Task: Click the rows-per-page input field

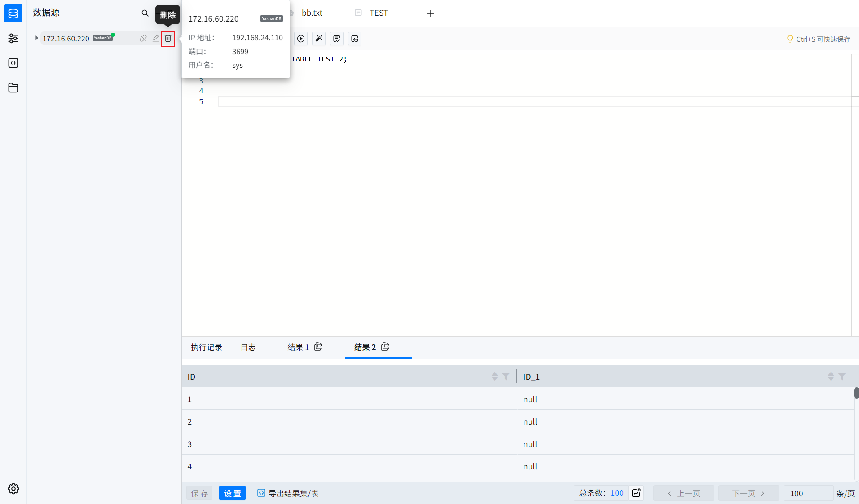Action: 808,493
